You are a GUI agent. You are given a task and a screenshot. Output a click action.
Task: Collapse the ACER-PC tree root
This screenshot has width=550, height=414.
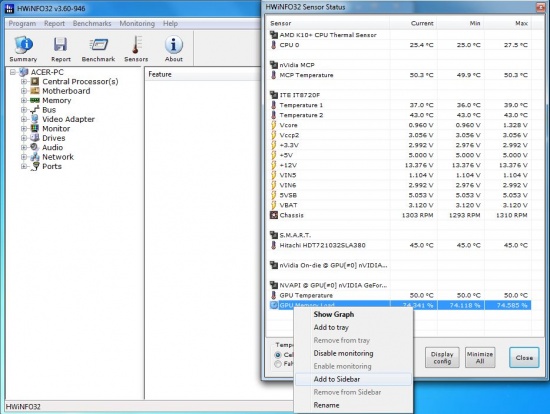(13, 72)
